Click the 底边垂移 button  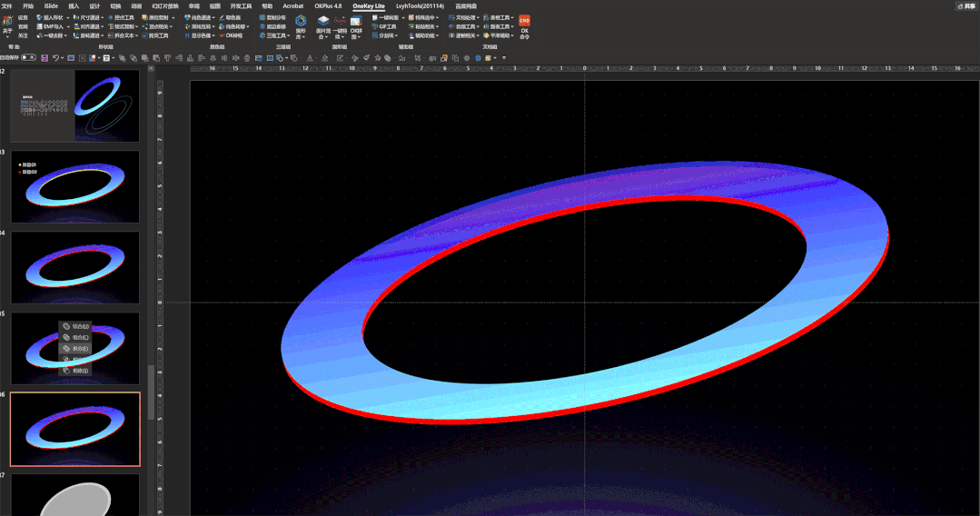tap(272, 27)
